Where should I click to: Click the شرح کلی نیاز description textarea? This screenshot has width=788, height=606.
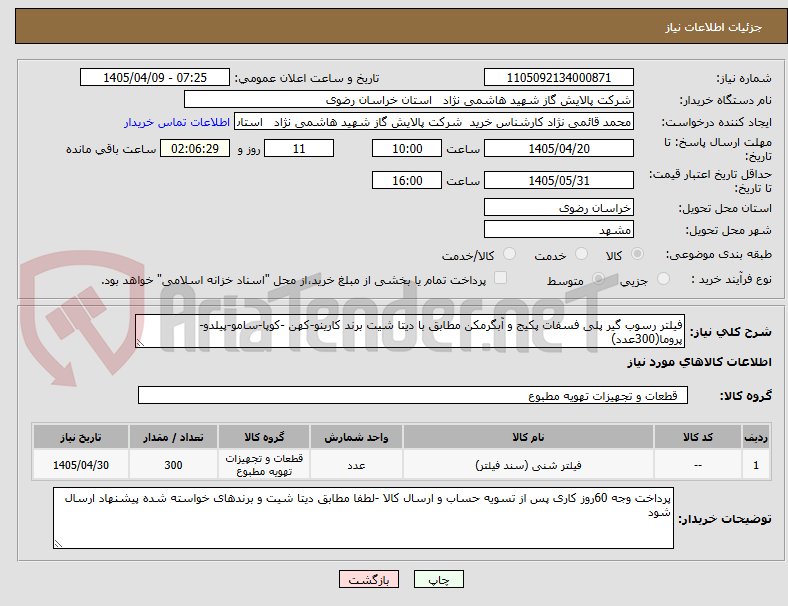click(x=410, y=331)
